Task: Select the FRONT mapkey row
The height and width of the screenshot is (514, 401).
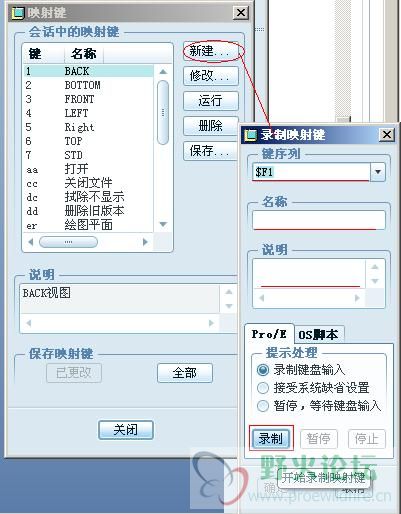Action: click(88, 99)
